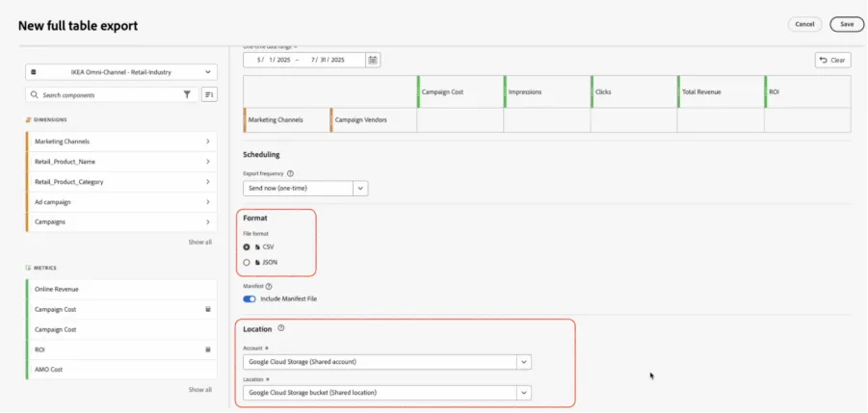The height and width of the screenshot is (413, 868).
Task: Select the Impressions column header
Action: click(x=547, y=91)
